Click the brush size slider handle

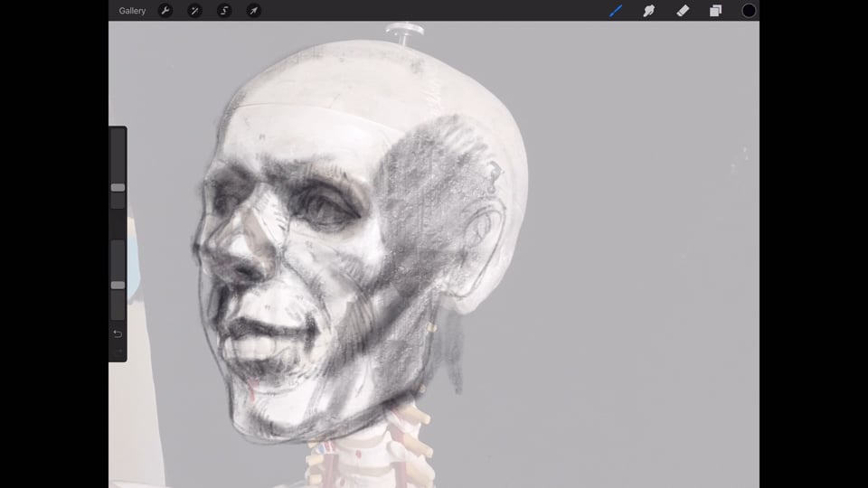[118, 188]
